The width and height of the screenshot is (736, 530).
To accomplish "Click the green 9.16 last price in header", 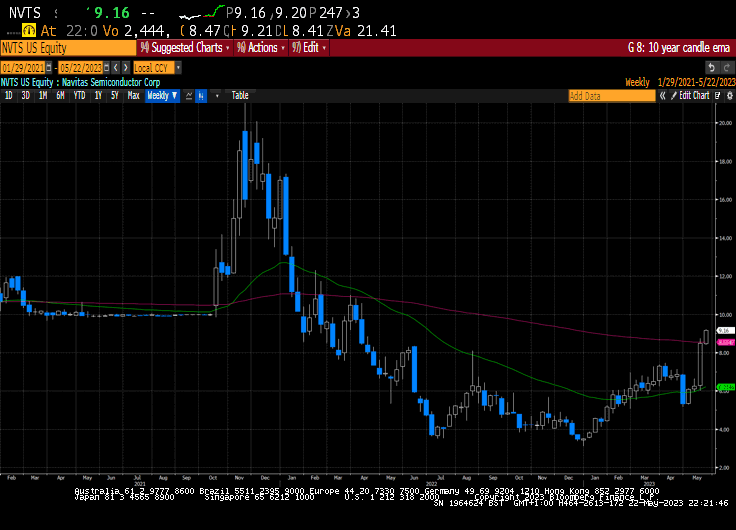I will click(x=112, y=13).
